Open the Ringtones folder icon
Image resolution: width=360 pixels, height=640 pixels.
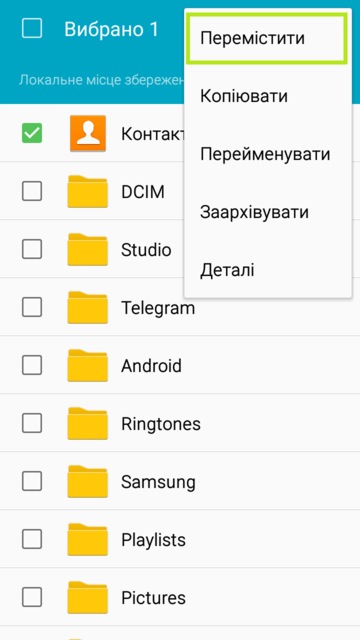pos(88,423)
